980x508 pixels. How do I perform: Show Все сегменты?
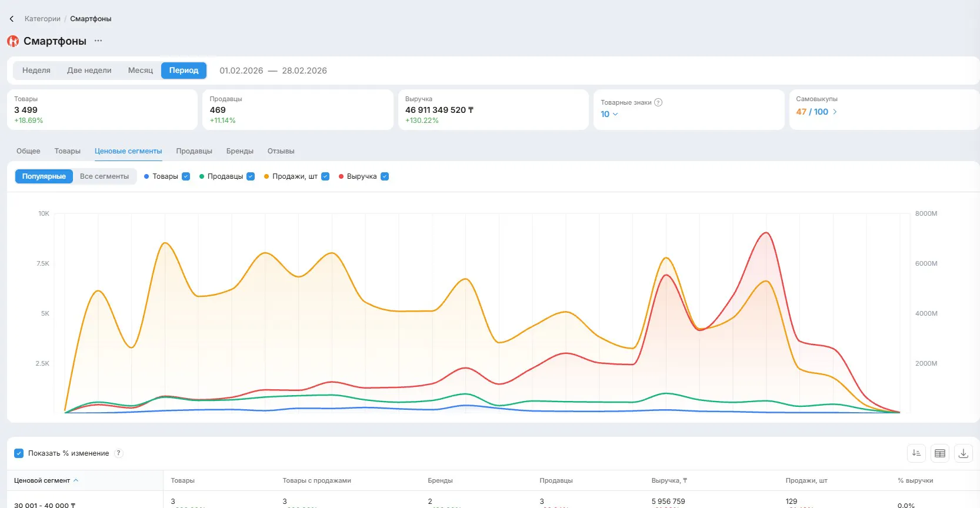(104, 176)
